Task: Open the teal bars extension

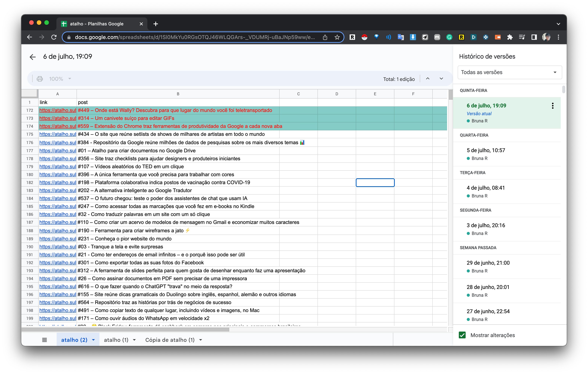Action: click(474, 37)
